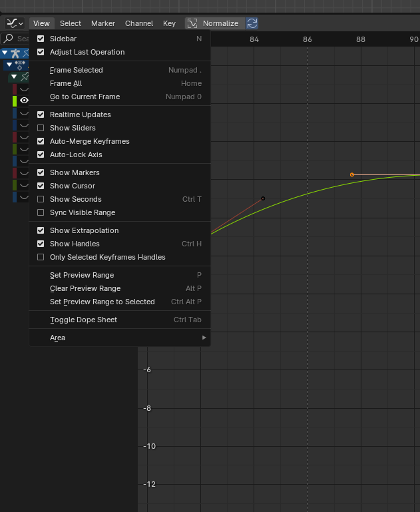Open the Graph Editor type dropdown
Image resolution: width=420 pixels, height=512 pixels.
[x=15, y=23]
